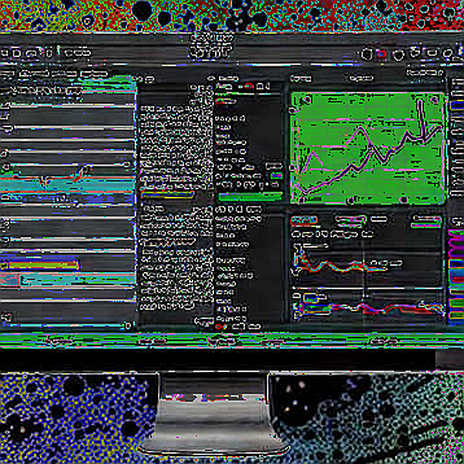Toggle the small green indicator in the middle settings rows
This screenshot has width=464, height=464.
click(276, 175)
